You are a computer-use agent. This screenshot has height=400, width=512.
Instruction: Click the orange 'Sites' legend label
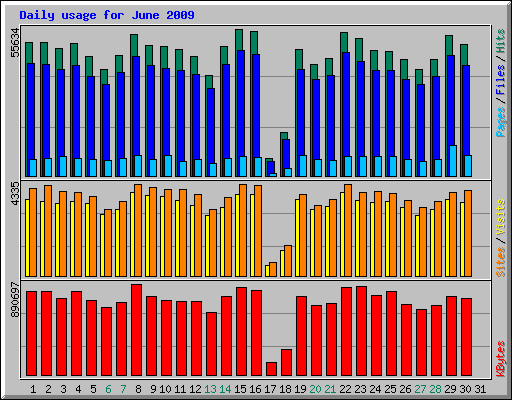pos(500,262)
